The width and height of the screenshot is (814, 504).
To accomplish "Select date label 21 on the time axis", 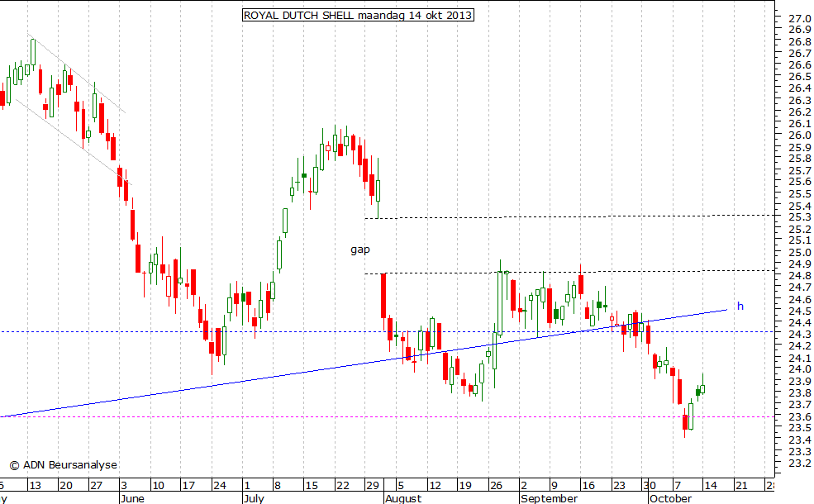I will tap(741, 486).
